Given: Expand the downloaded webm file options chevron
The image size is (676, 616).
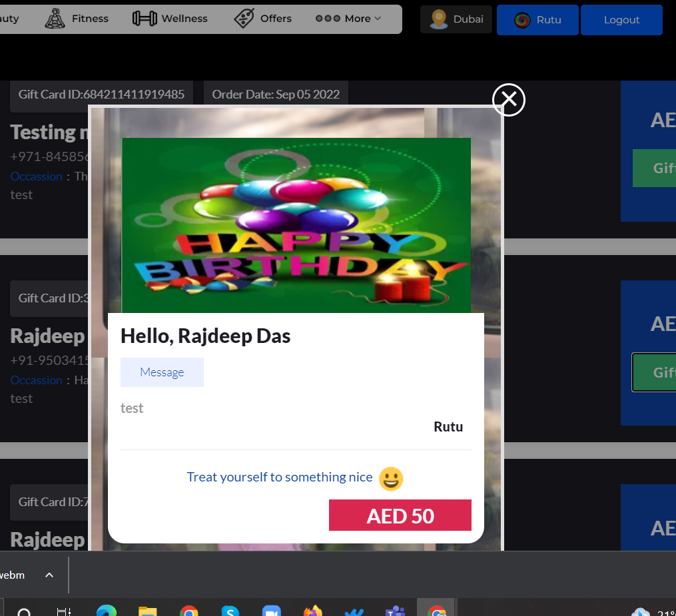Looking at the screenshot, I should 49,575.
